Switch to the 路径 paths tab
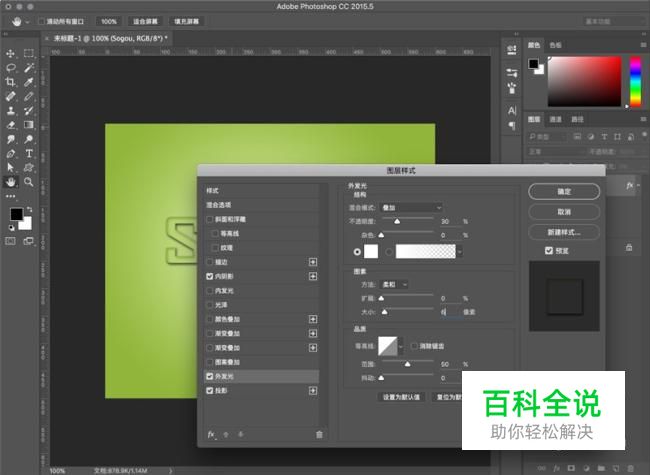Viewport: 650px width, 475px height. click(577, 119)
